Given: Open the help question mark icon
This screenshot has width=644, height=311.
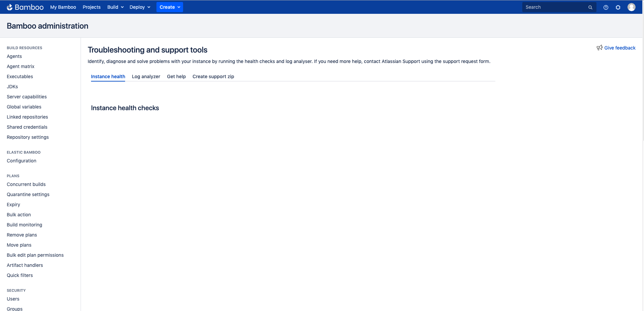Looking at the screenshot, I should click(x=606, y=7).
